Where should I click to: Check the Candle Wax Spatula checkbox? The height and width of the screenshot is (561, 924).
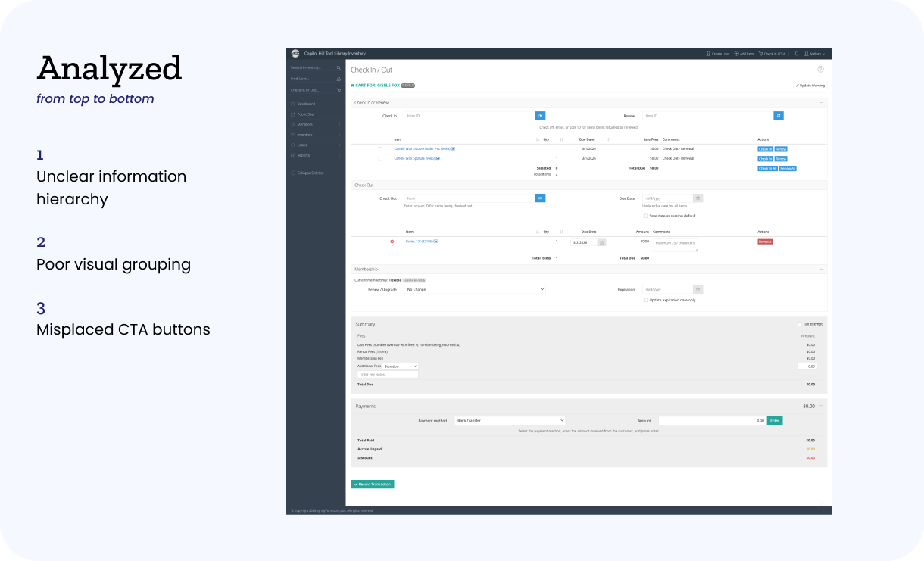click(380, 159)
